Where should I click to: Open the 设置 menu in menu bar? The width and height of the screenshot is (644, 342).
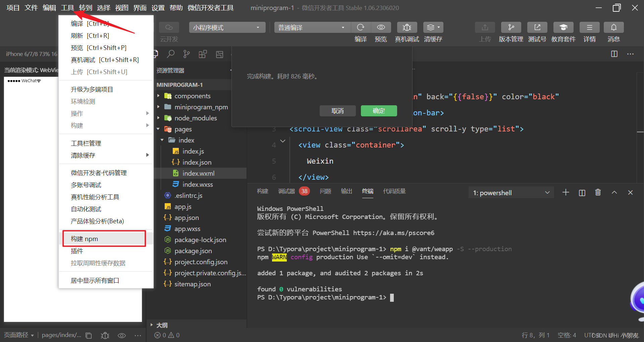158,8
